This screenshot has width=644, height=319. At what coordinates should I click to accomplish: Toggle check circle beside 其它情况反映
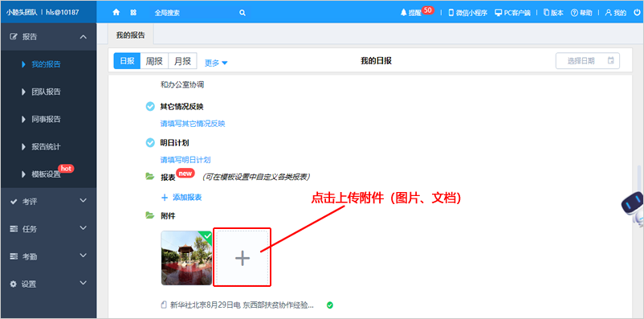click(x=150, y=107)
